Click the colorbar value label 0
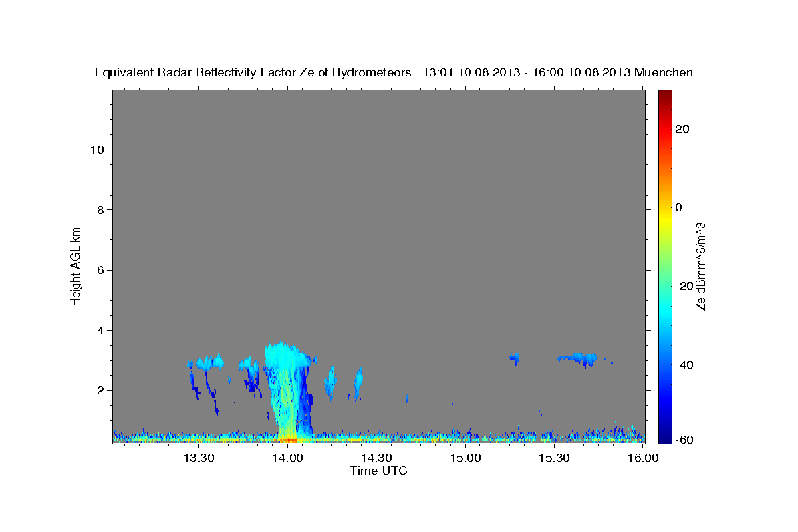 point(679,207)
